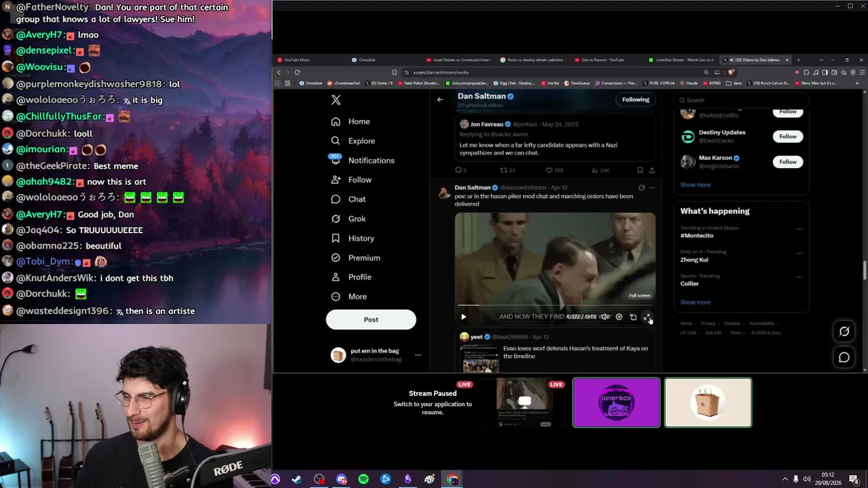Screen dimensions: 868x488
Task: Open the Windows notification center
Action: coord(854,479)
